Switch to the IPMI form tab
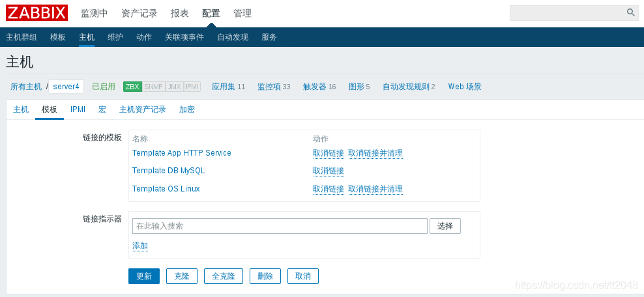The image size is (644, 297). (78, 109)
